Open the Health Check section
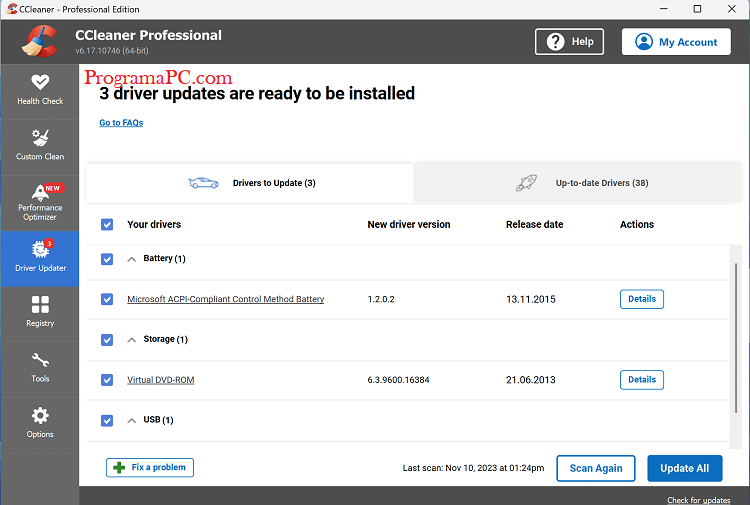This screenshot has height=505, width=750. click(x=40, y=89)
